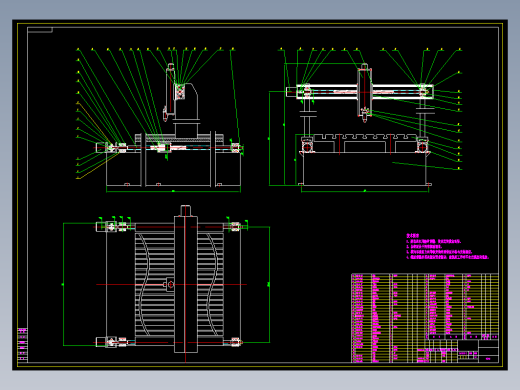The image size is (520, 390).
Task: Select the left support bearing in top-right view
Action: pyautogui.click(x=307, y=146)
